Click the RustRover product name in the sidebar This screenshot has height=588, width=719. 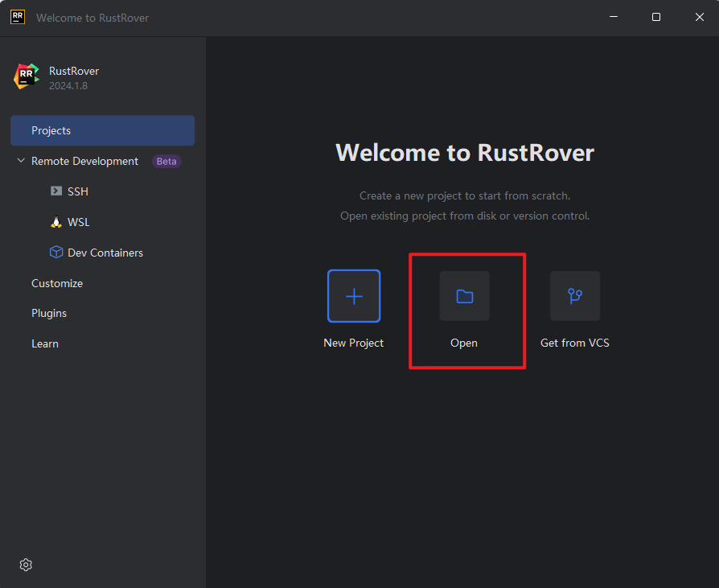74,71
